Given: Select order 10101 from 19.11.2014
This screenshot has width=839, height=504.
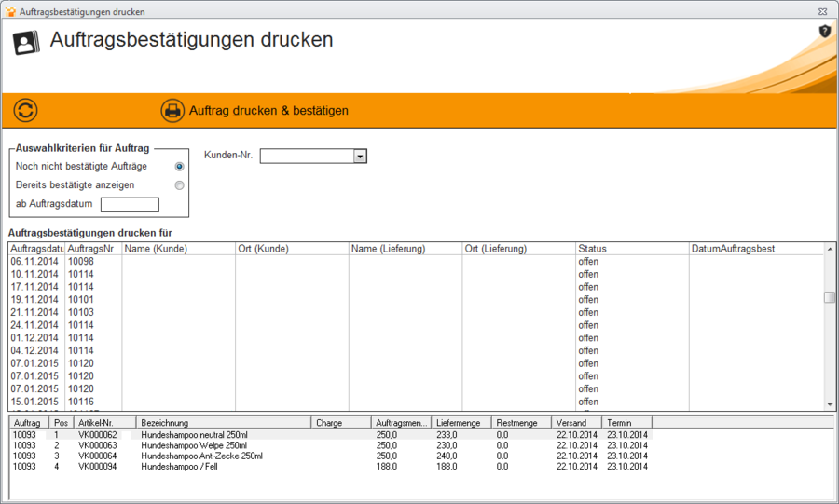Looking at the screenshot, I should pos(416,300).
